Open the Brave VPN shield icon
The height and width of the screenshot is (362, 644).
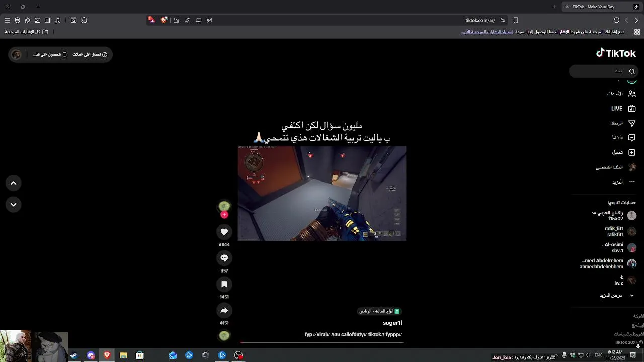(18, 20)
